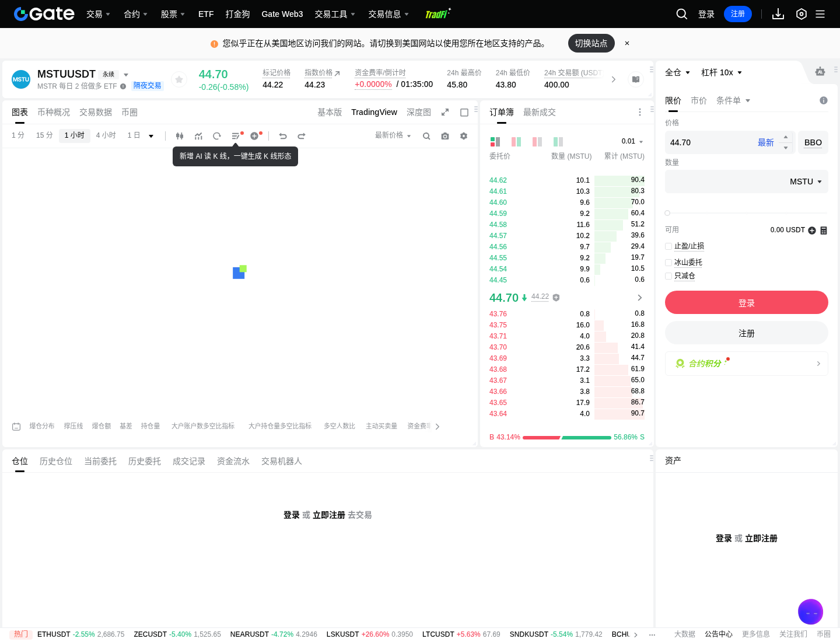The height and width of the screenshot is (642, 840).
Task: Redo the last chart action
Action: point(302,136)
